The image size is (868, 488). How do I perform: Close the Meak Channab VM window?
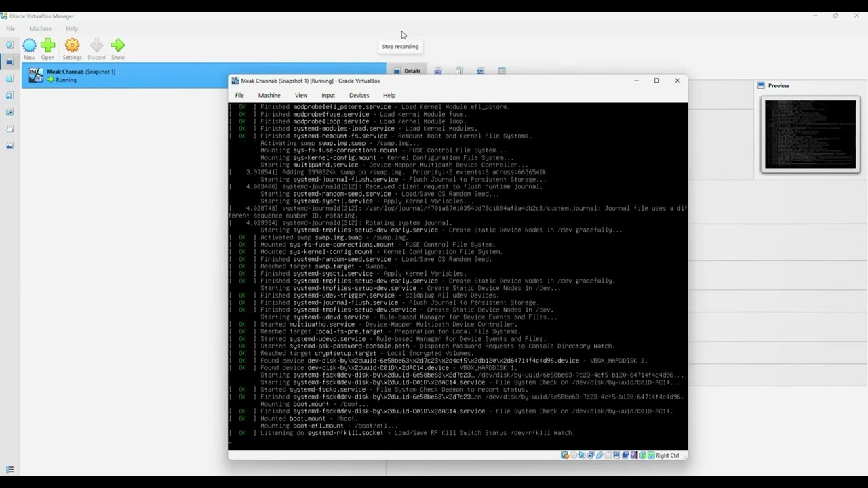[x=677, y=81]
